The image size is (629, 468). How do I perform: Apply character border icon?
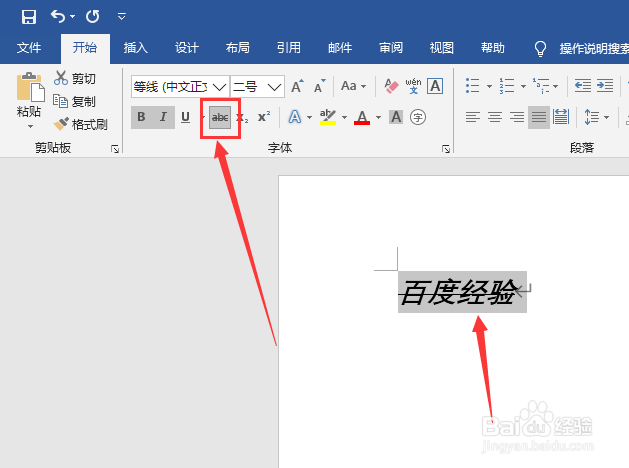[x=435, y=86]
